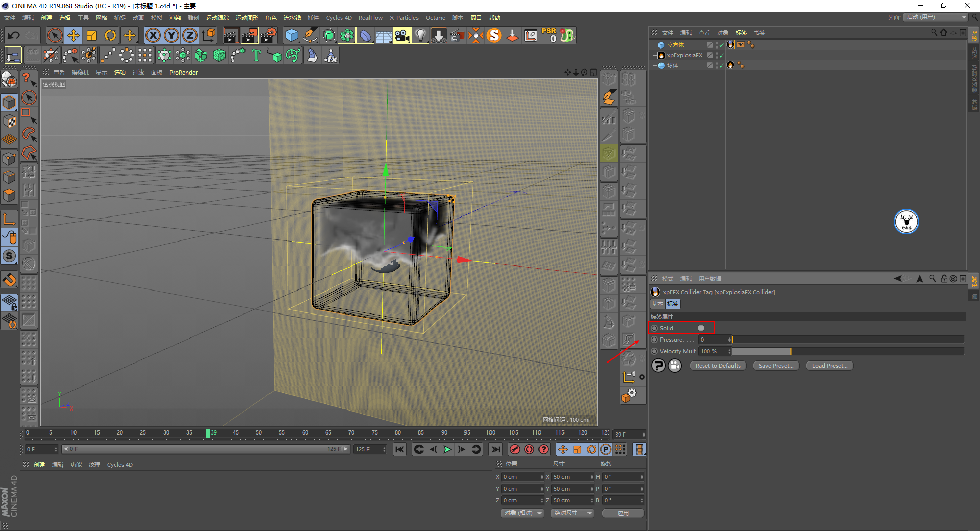Open the RealFlow menu
The width and height of the screenshot is (980, 531).
(x=371, y=18)
